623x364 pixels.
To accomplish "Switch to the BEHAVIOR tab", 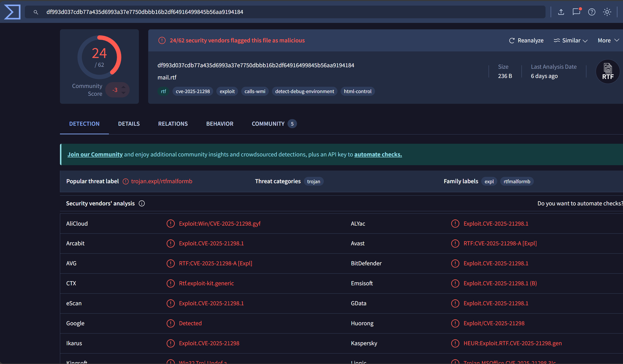I will click(x=220, y=124).
